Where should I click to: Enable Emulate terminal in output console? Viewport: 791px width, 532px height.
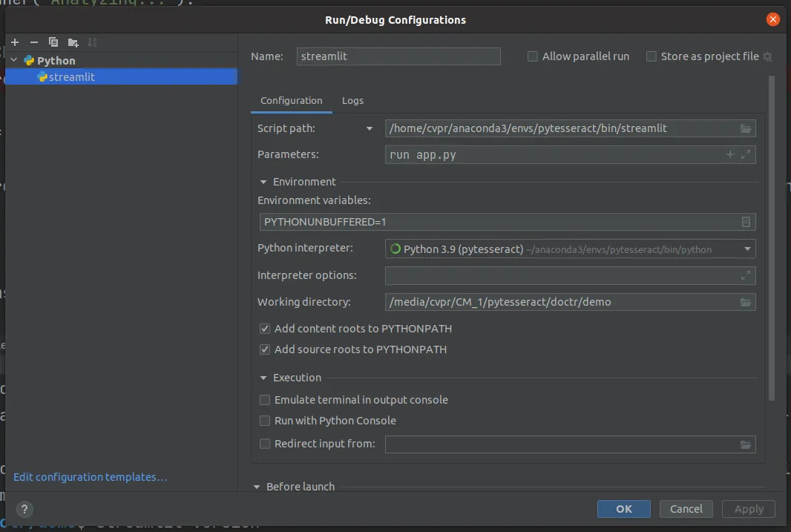pyautogui.click(x=265, y=399)
